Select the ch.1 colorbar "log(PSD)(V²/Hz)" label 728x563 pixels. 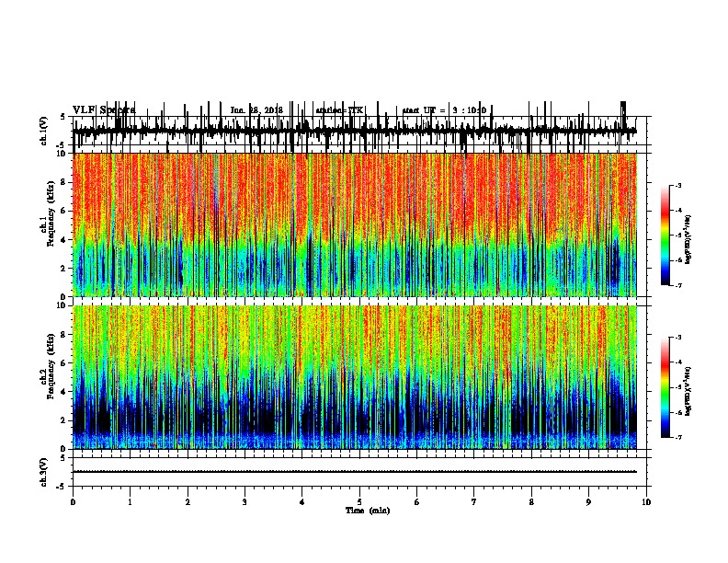tap(688, 239)
